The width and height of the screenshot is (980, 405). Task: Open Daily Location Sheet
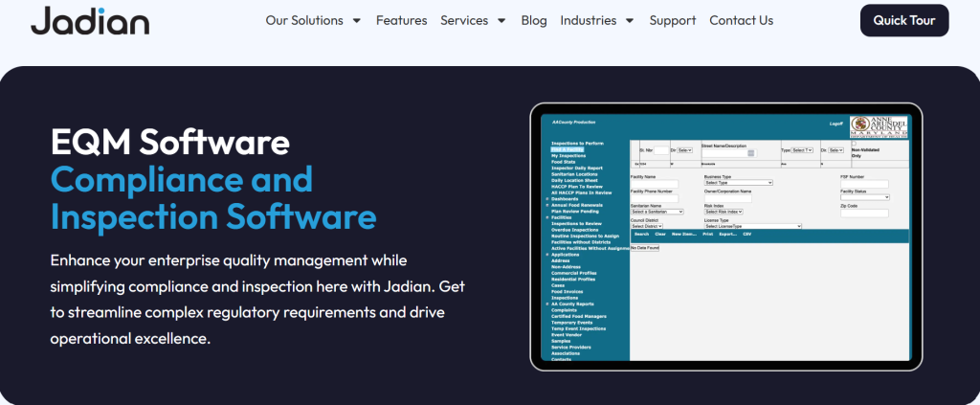click(574, 180)
